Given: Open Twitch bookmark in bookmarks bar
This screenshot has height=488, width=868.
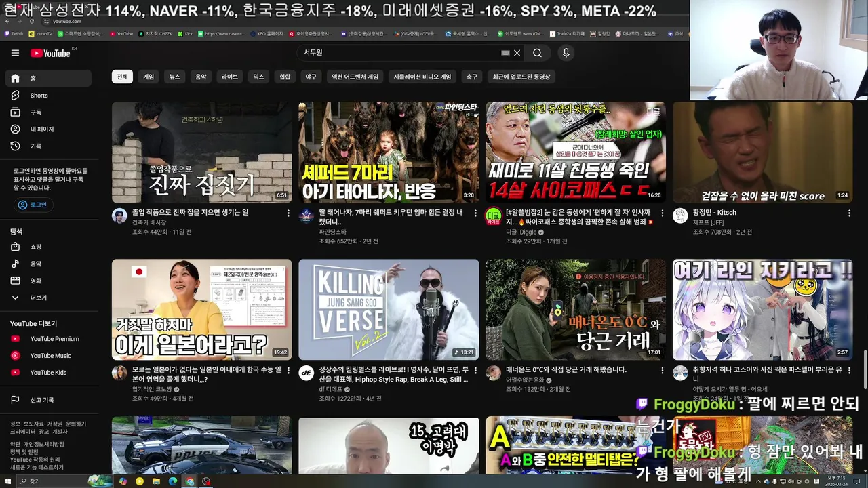Looking at the screenshot, I should [14, 33].
